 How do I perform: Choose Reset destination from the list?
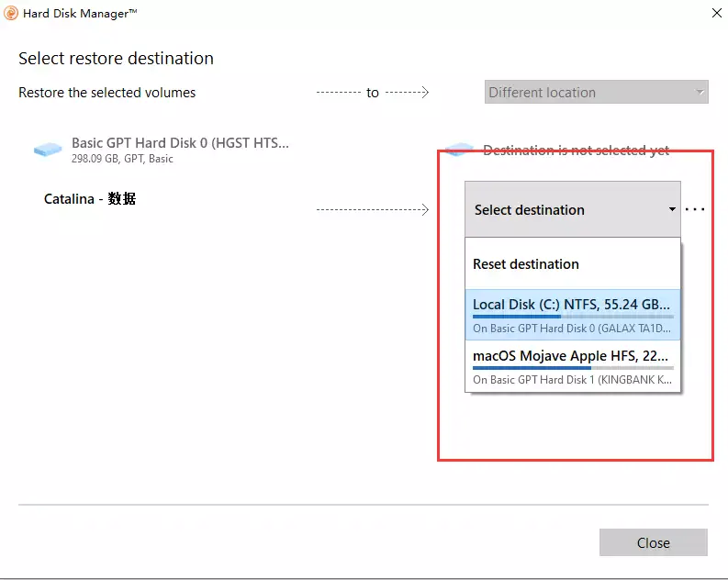[573, 264]
